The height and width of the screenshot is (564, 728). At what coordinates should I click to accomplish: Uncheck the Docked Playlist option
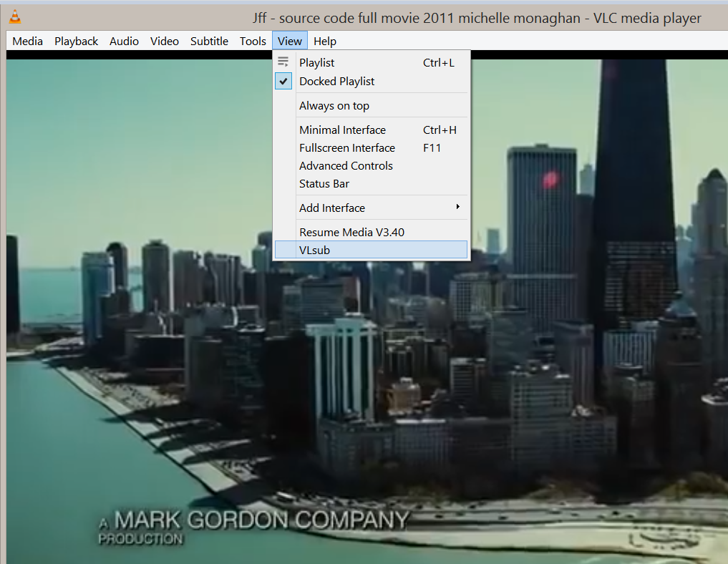[x=371, y=81]
